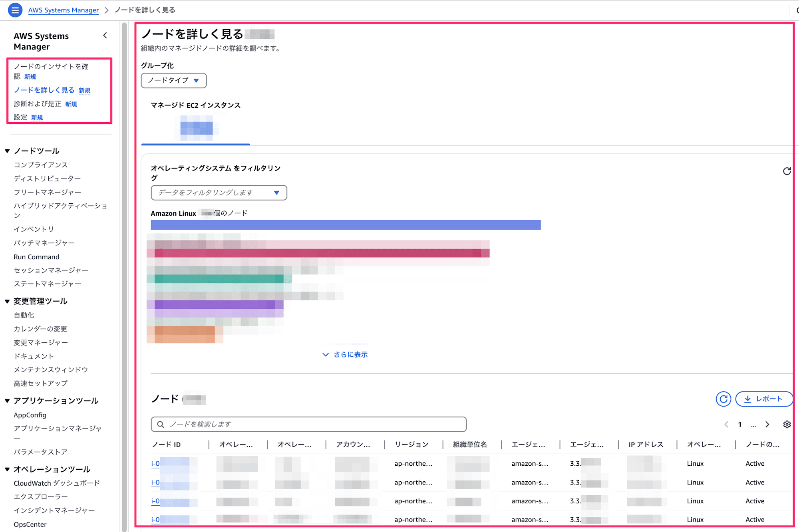Expand さらに表示 to show more
This screenshot has width=799, height=532.
(345, 355)
